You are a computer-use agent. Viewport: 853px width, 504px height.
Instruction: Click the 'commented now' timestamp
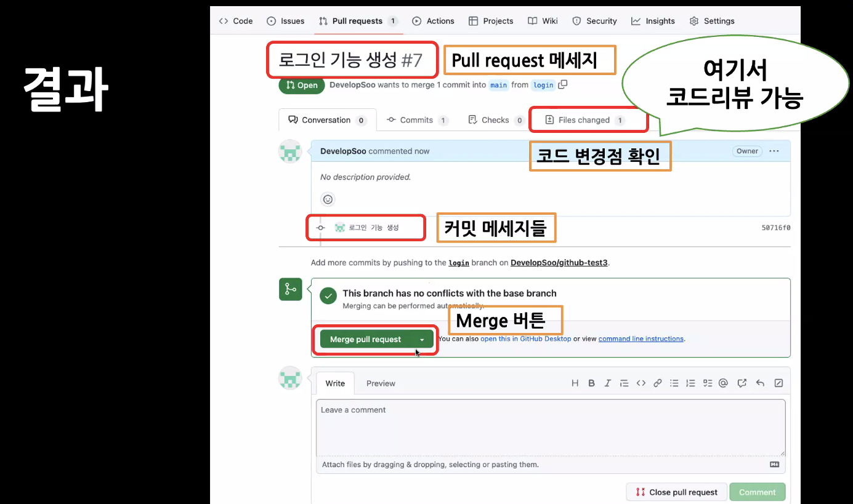pyautogui.click(x=399, y=151)
